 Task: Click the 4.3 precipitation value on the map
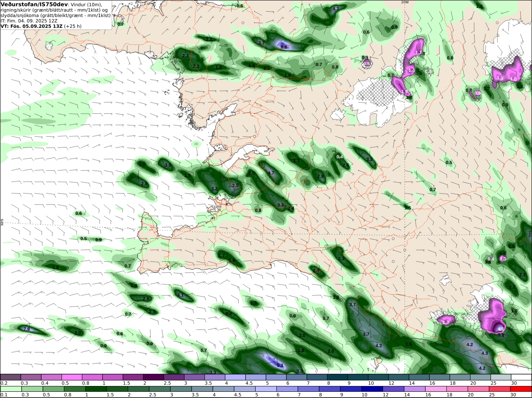pyautogui.click(x=485, y=353)
